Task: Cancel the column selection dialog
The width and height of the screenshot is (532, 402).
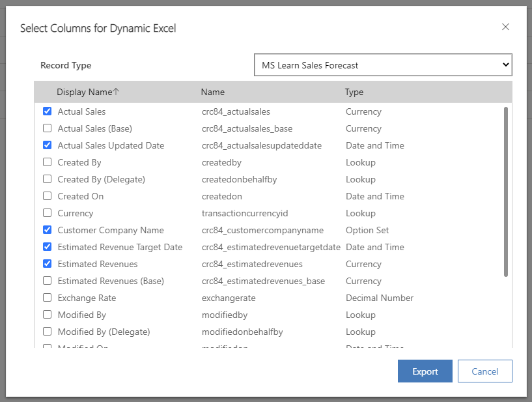Action: (x=484, y=371)
